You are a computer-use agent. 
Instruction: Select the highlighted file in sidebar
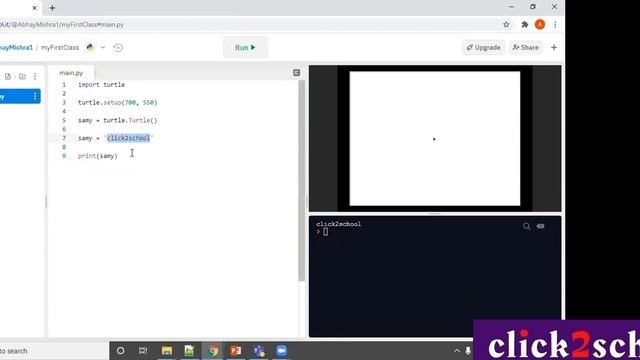20,96
